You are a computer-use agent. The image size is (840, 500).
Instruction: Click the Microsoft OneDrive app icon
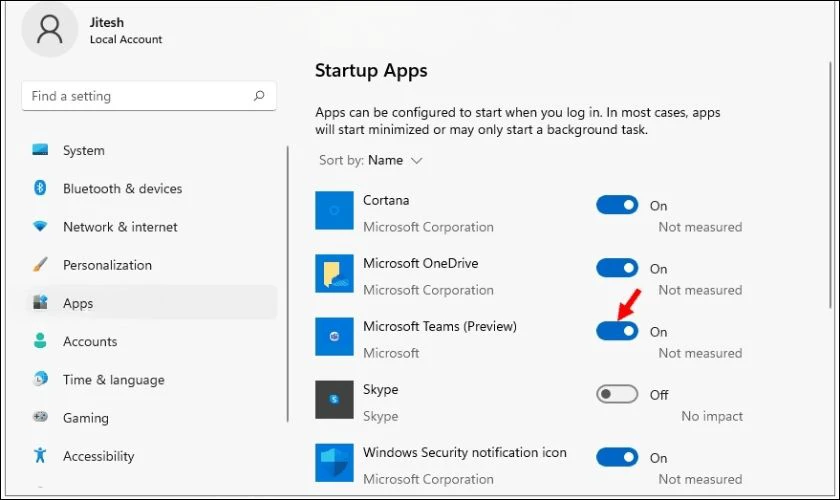coord(334,273)
